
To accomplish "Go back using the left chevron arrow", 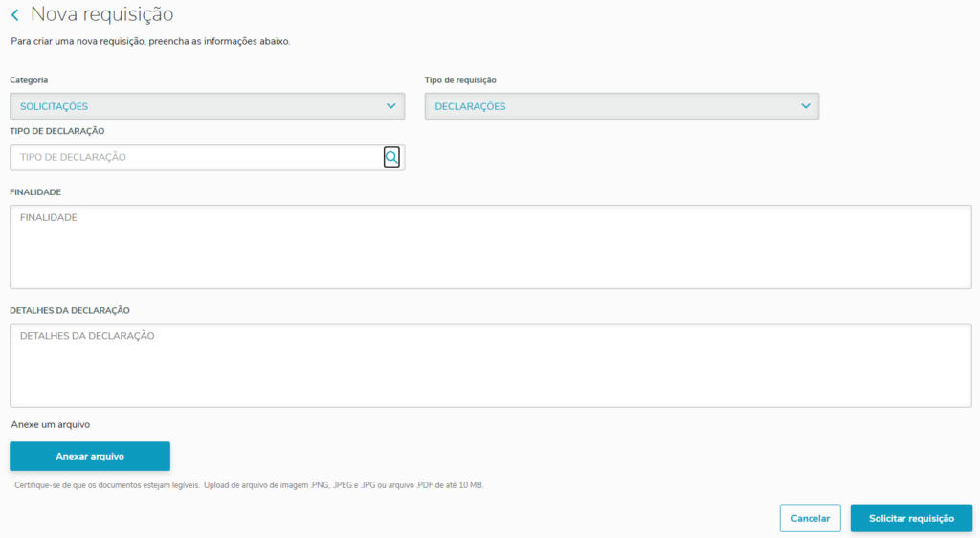I will (x=14, y=15).
